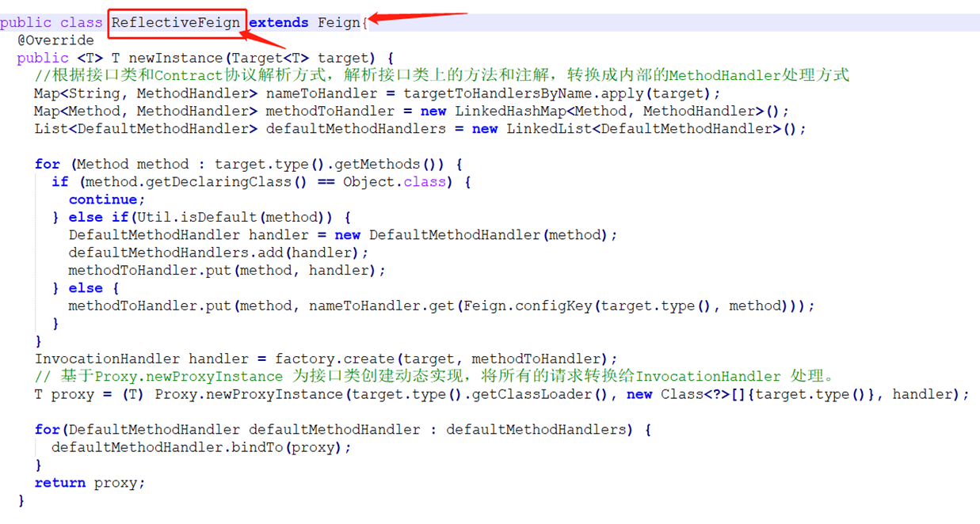The height and width of the screenshot is (524, 980).
Task: Click the highlighted ReflectiveFeign class name
Action: tap(176, 22)
